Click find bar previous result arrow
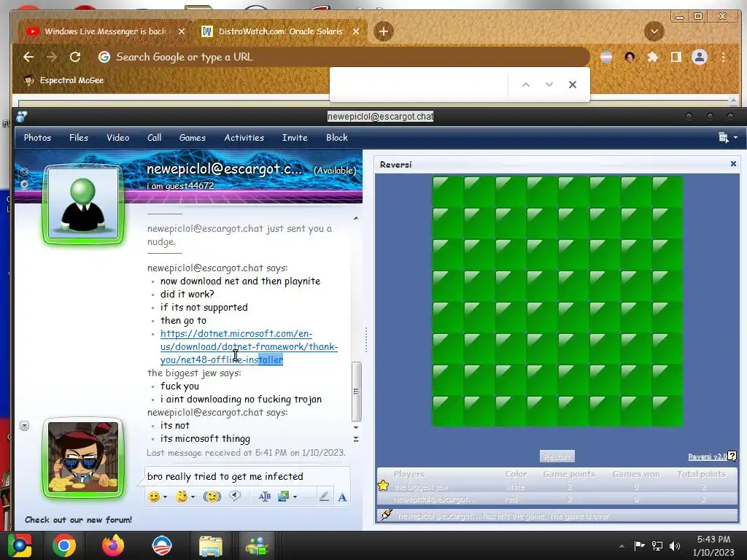This screenshot has width=747, height=560. click(x=526, y=85)
